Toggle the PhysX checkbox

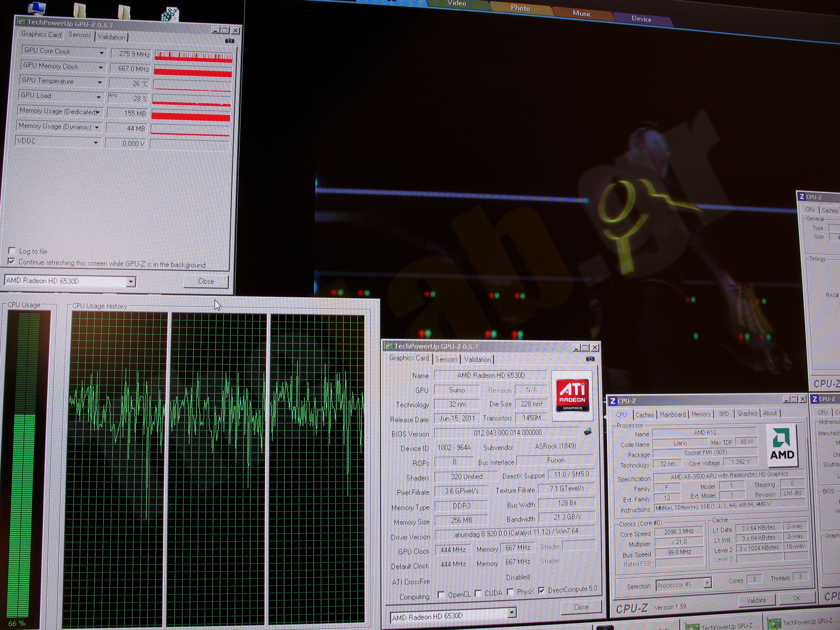(x=510, y=592)
